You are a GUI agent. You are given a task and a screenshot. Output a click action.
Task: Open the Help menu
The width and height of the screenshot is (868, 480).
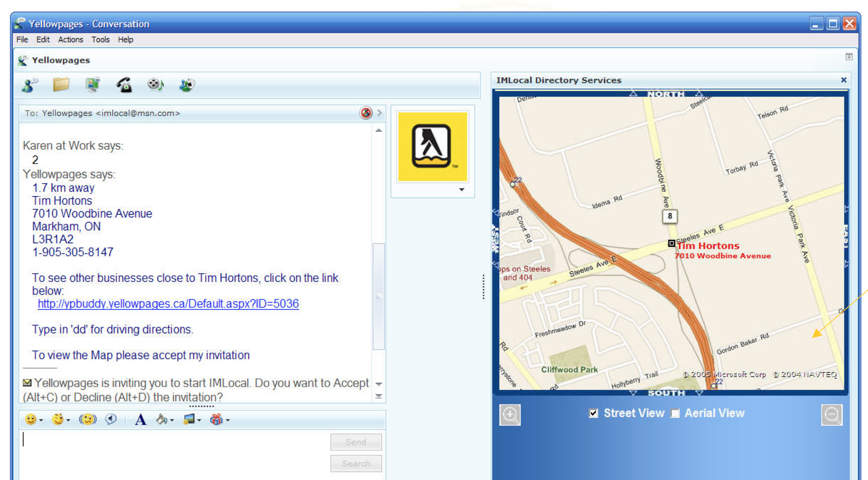click(x=125, y=40)
